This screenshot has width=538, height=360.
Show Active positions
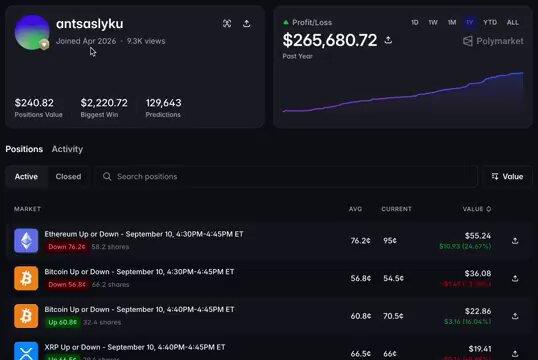point(26,176)
